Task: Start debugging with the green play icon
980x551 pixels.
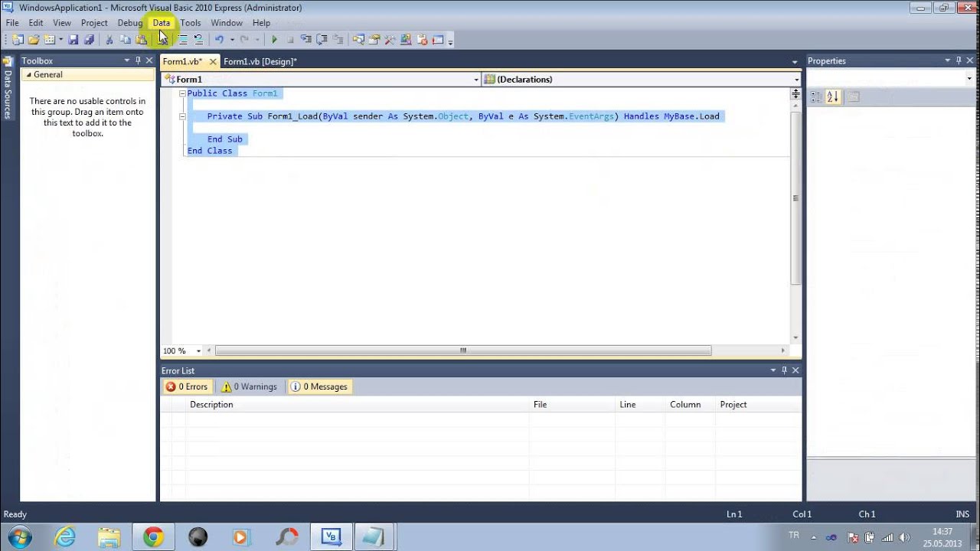Action: pyautogui.click(x=275, y=39)
